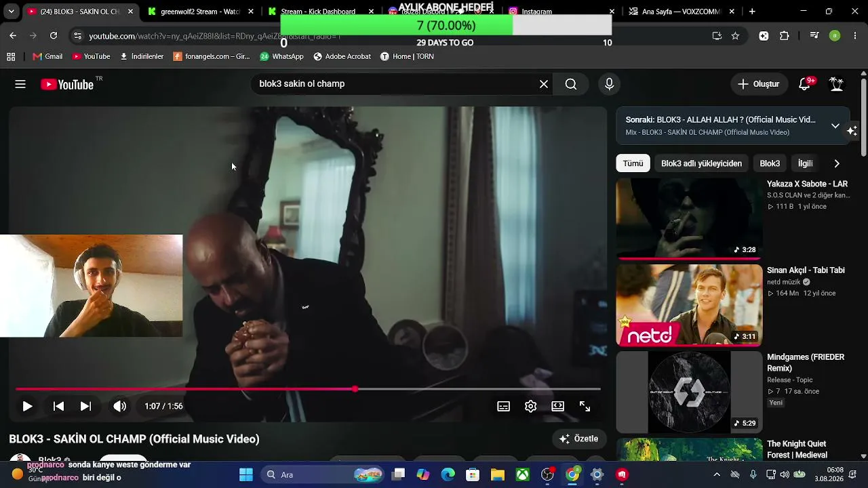
Task: Click the youtube.com address bar URL
Action: (x=214, y=37)
